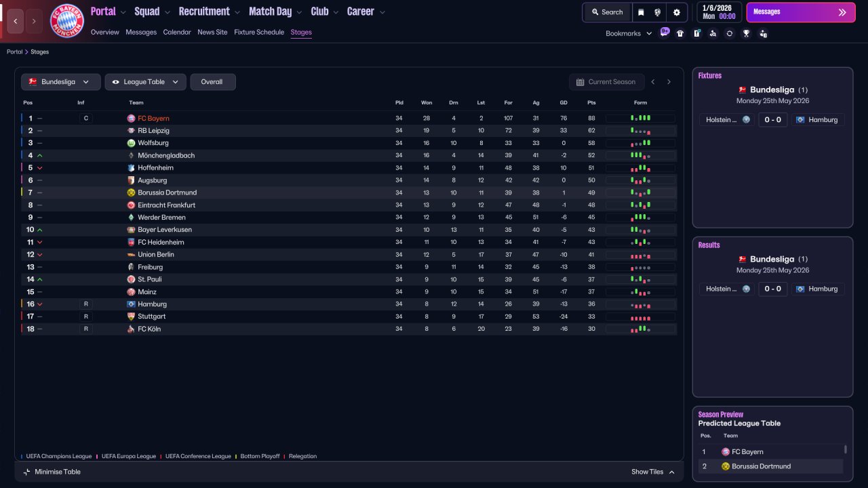Click the staff shortcut icon after trophy
This screenshot has width=868, height=488.
(764, 33)
